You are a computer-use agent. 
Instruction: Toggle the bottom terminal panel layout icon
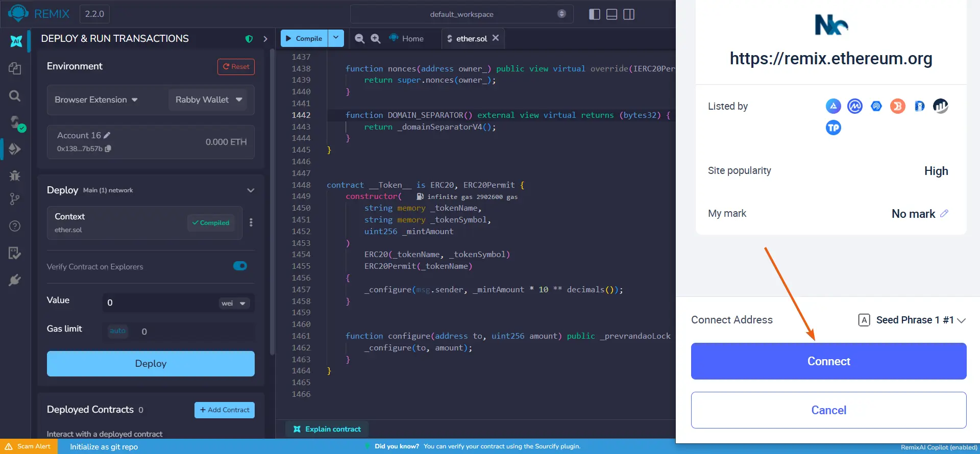(611, 14)
